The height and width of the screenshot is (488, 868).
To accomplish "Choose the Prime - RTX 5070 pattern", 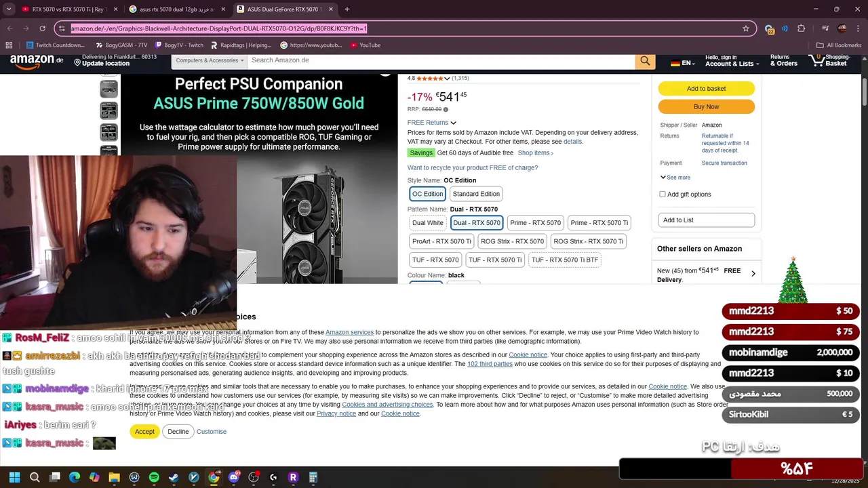I will click(535, 223).
